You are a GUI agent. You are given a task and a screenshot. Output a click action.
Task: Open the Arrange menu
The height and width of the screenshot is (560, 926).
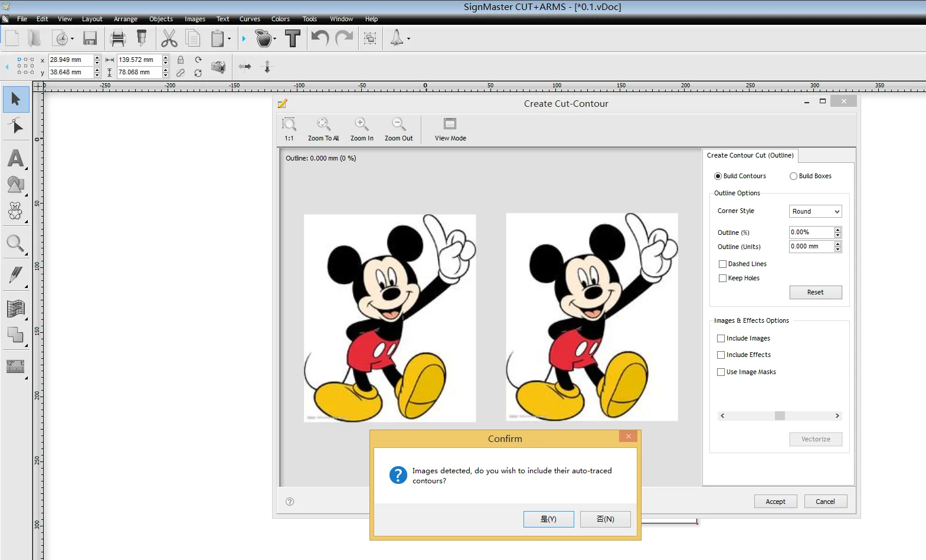point(125,19)
